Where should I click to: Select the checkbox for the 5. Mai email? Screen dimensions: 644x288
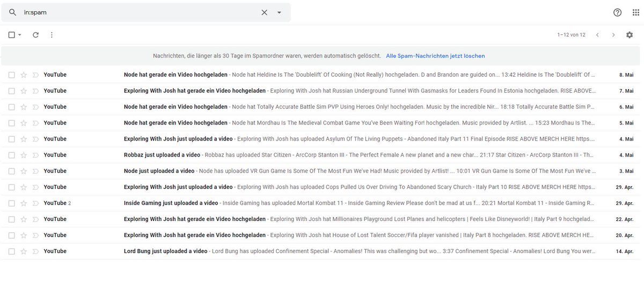pos(12,123)
